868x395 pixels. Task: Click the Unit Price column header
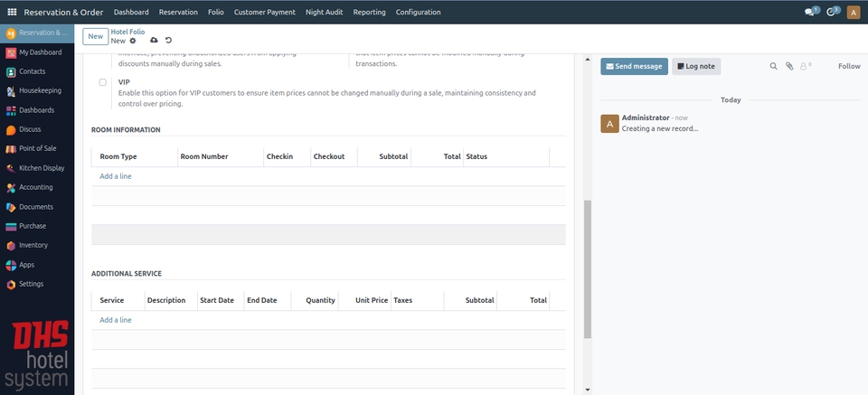pos(364,300)
